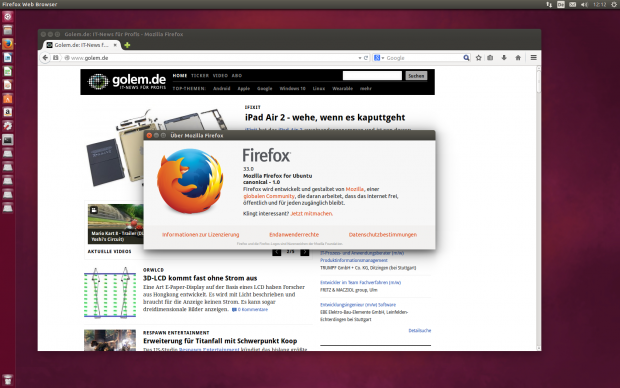Go to the Firefox home page icon
Screen dimensions: 620x388
click(518, 58)
